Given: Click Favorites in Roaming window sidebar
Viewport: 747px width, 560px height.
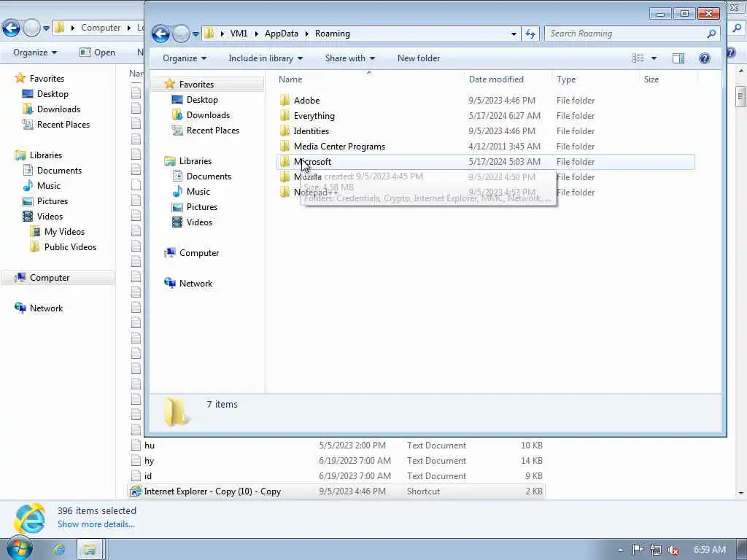Looking at the screenshot, I should [x=196, y=85].
